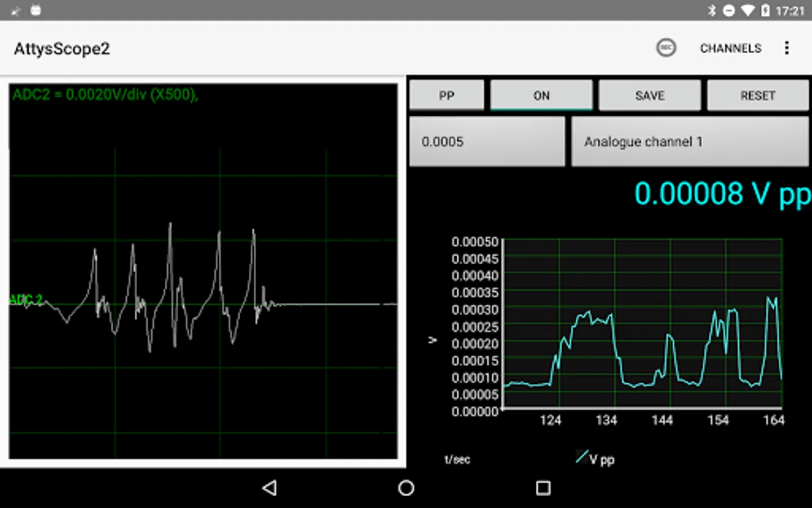Tap the 144 x-axis tick label
This screenshot has width=812, height=508.
tap(662, 420)
